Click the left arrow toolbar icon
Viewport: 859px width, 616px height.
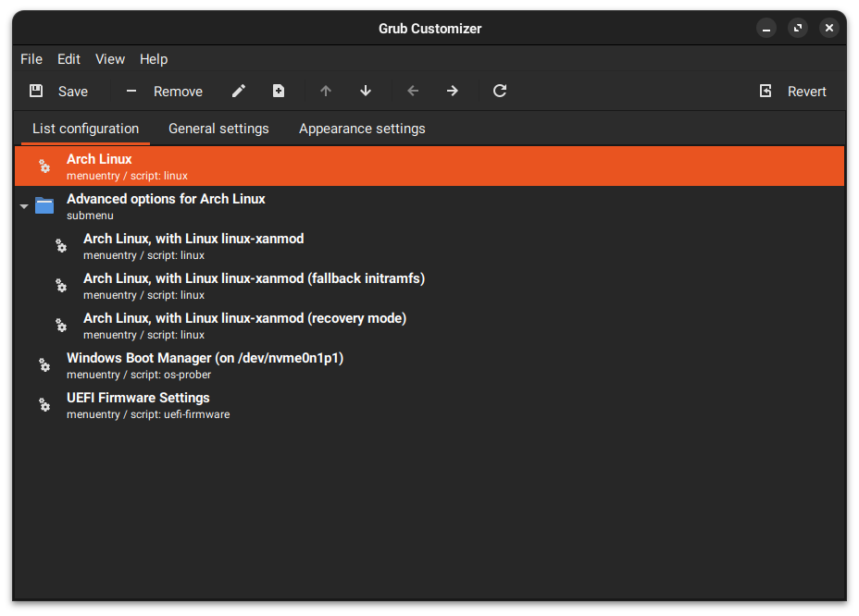pyautogui.click(x=413, y=91)
